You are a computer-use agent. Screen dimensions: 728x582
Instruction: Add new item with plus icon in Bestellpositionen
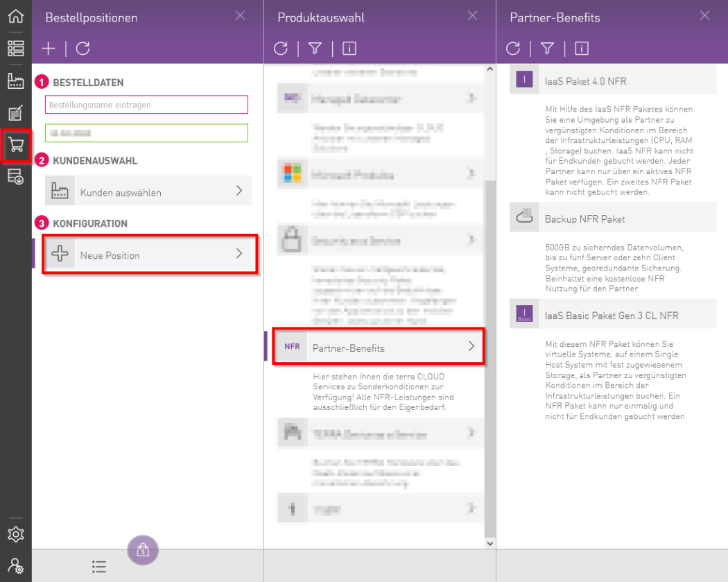49,48
